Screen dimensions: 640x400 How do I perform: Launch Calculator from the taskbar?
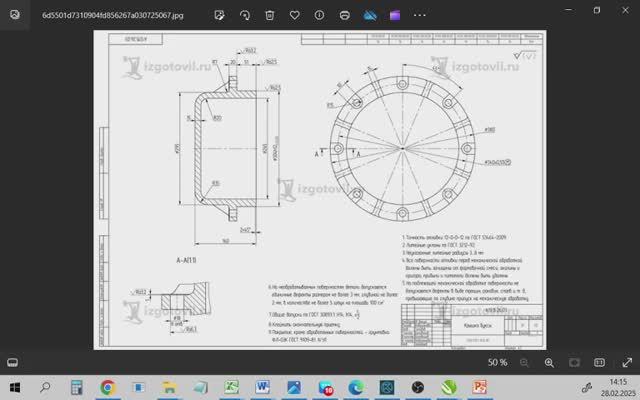click(77, 387)
